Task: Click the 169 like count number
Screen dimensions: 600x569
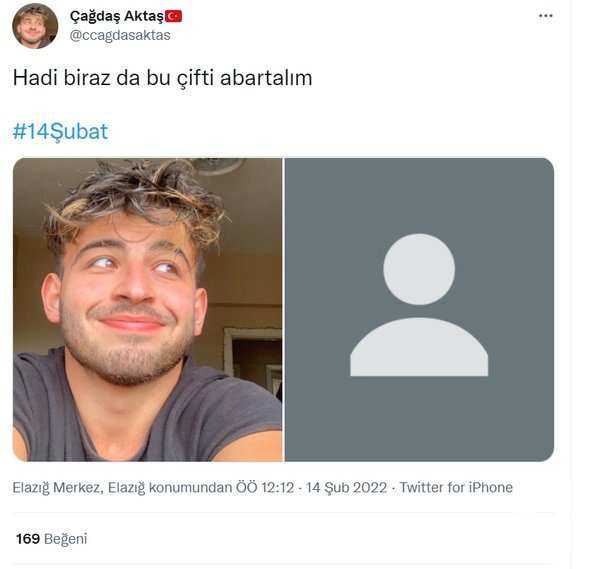Action: tap(28, 539)
